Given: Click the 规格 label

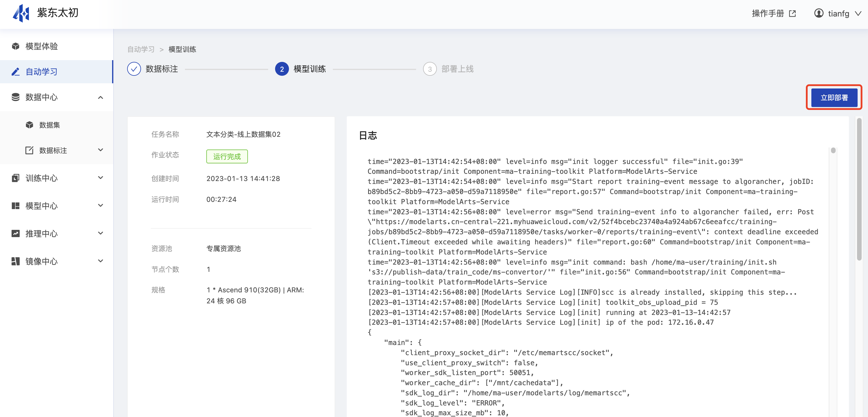Looking at the screenshot, I should tap(158, 290).
